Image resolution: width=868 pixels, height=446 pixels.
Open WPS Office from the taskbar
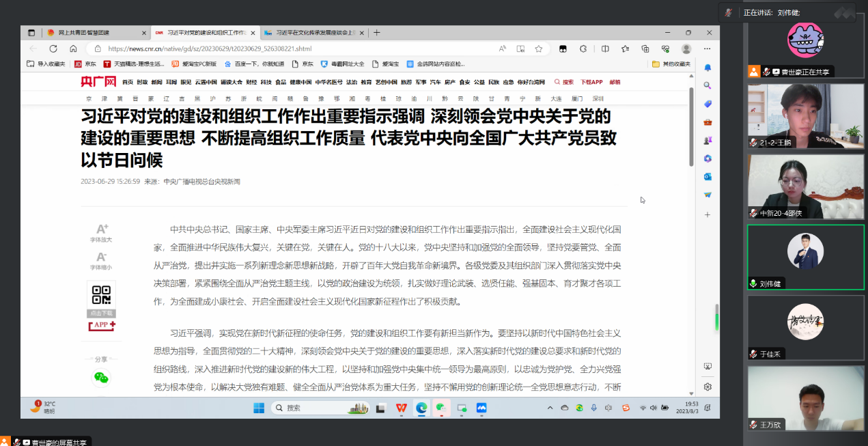402,408
